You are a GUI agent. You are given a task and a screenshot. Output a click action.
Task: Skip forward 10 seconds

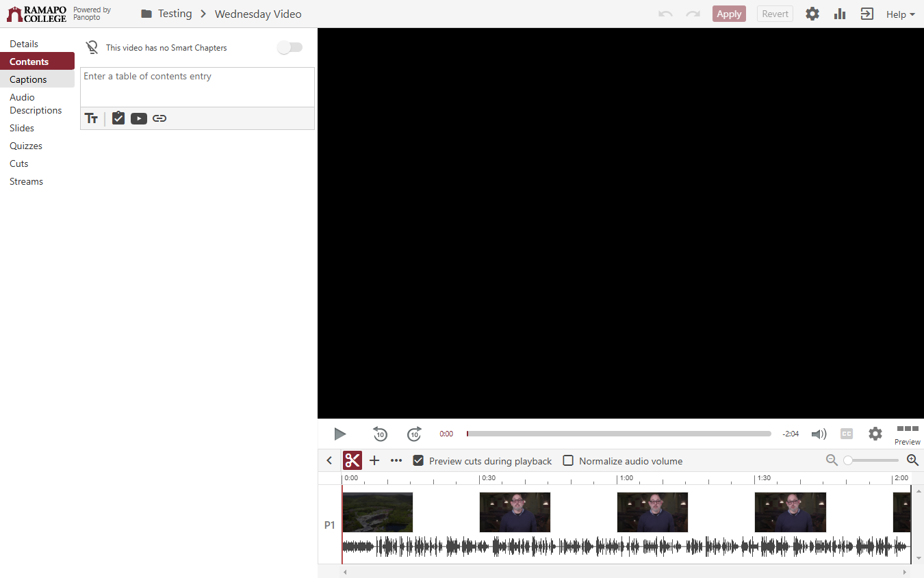click(x=414, y=434)
